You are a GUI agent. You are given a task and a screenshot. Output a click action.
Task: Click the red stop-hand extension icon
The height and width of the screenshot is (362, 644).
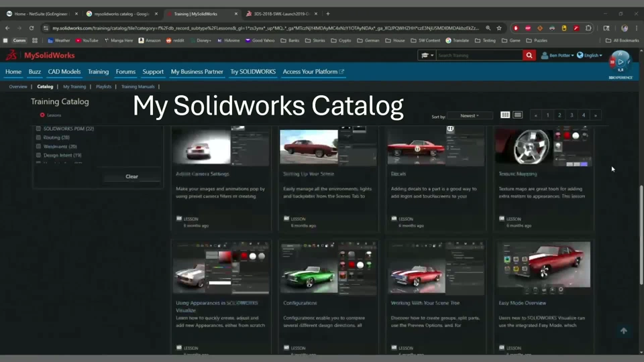point(516,28)
